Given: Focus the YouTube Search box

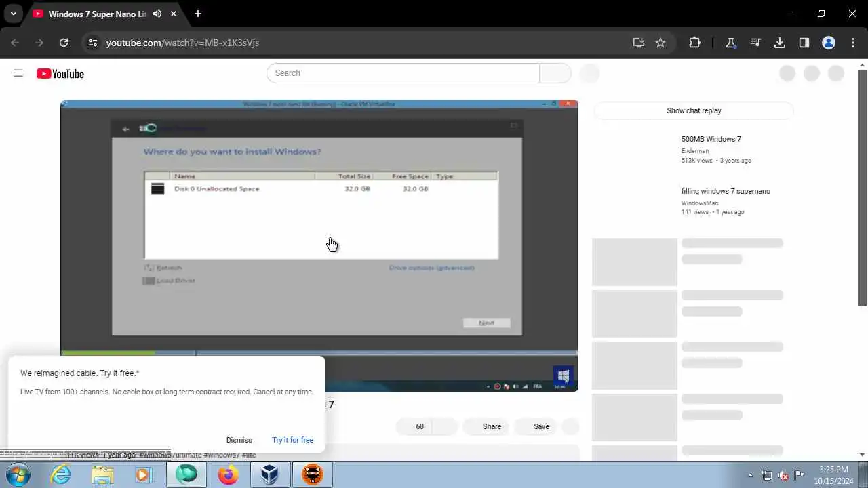Looking at the screenshot, I should tap(403, 73).
